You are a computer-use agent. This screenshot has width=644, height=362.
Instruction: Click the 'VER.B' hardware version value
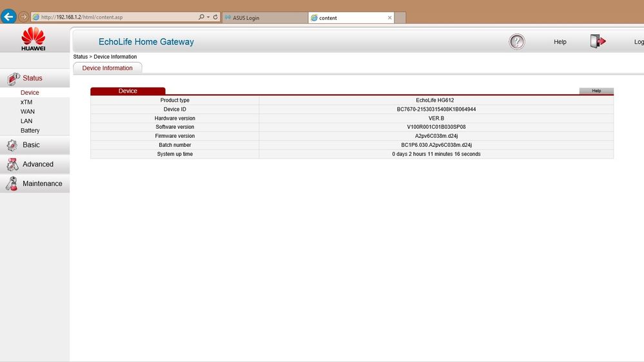coord(436,119)
